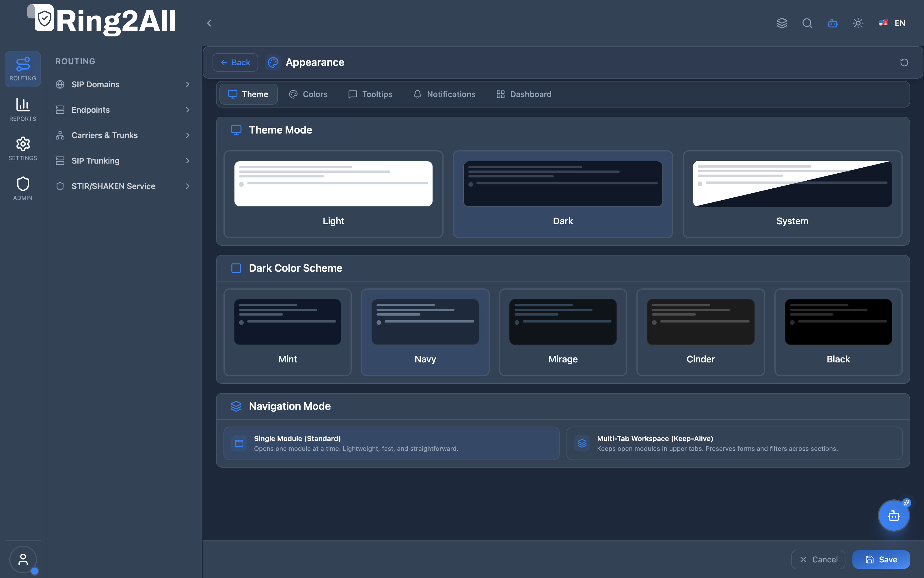Switch to the Theme tab
Viewport: 924px width, 578px height.
249,95
